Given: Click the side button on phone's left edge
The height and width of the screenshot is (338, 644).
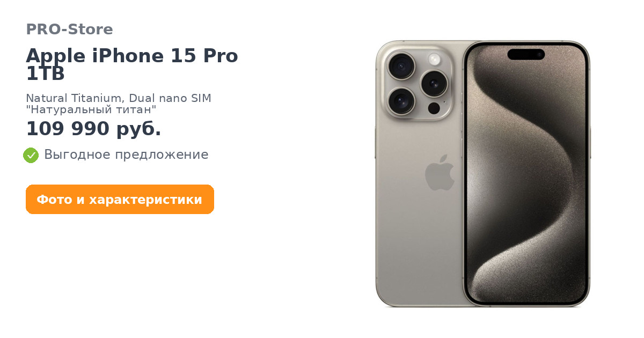Looking at the screenshot, I should click(375, 143).
